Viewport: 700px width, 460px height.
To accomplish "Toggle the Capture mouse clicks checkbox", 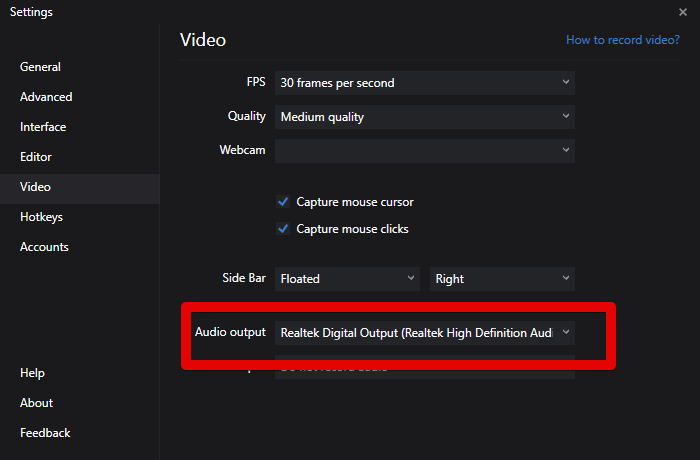I will pos(283,229).
